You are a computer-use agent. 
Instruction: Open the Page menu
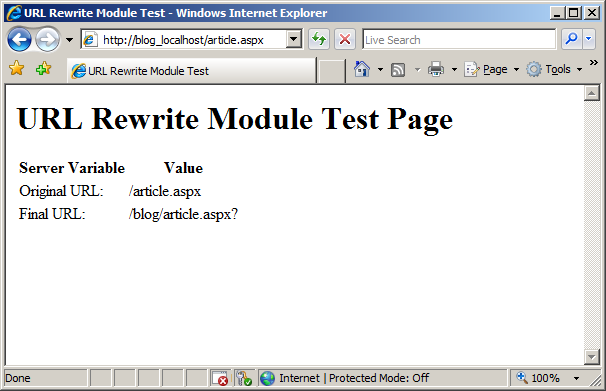492,70
